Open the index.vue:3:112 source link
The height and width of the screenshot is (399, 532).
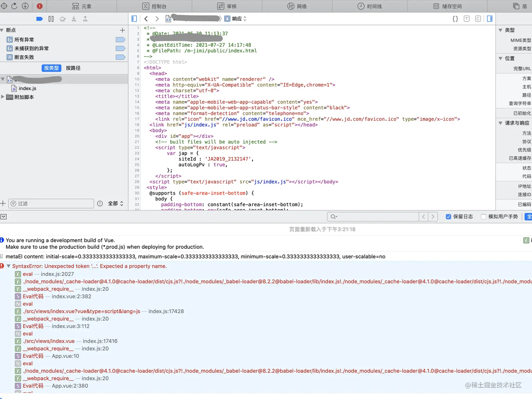[x=70, y=326]
